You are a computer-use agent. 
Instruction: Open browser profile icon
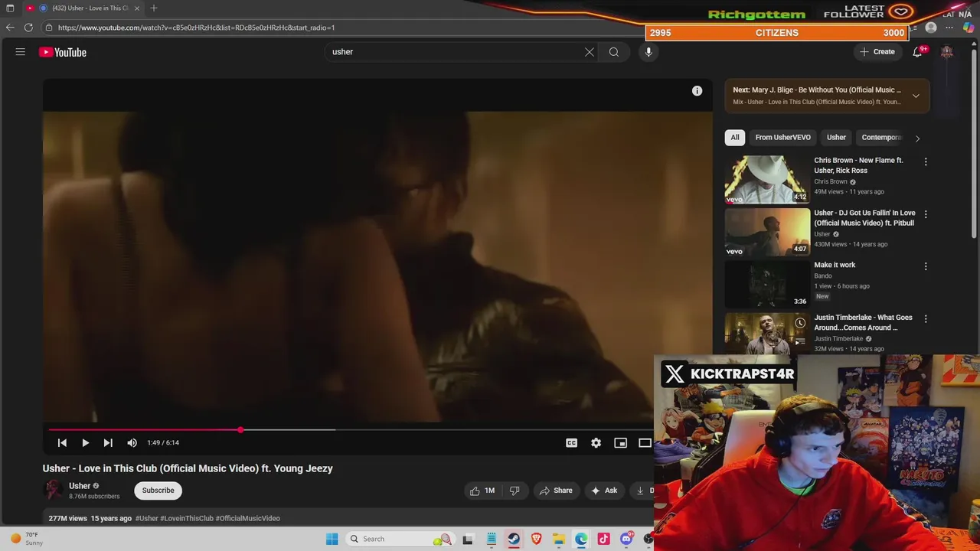click(x=931, y=28)
